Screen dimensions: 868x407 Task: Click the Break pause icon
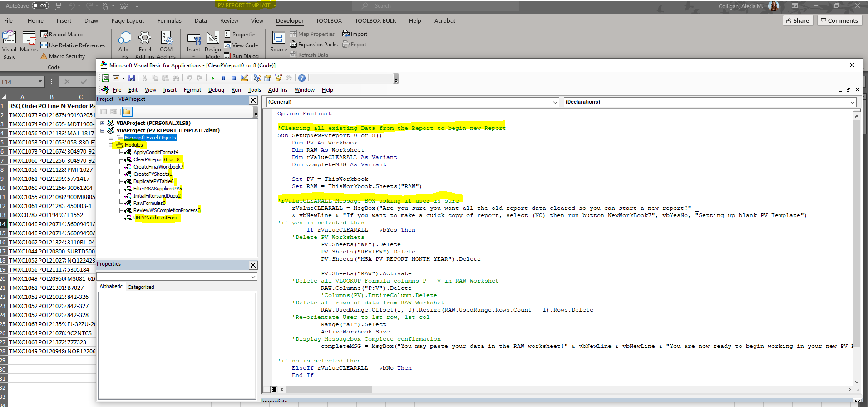223,78
